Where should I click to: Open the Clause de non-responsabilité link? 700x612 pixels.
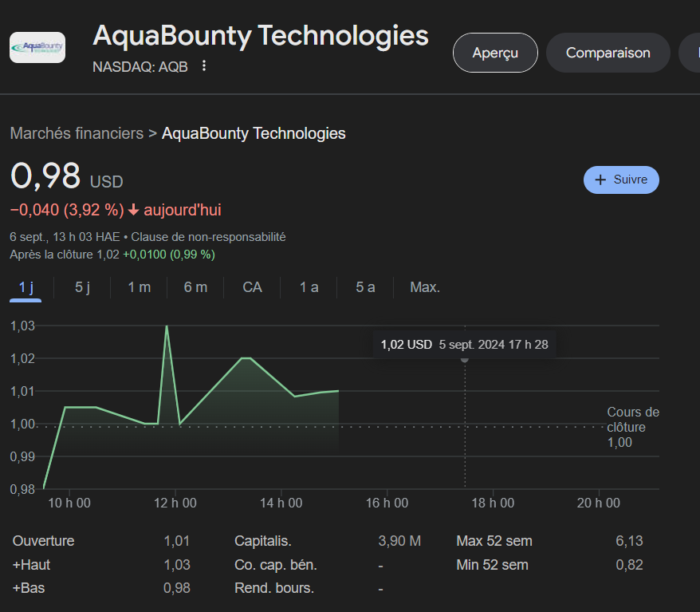208,237
